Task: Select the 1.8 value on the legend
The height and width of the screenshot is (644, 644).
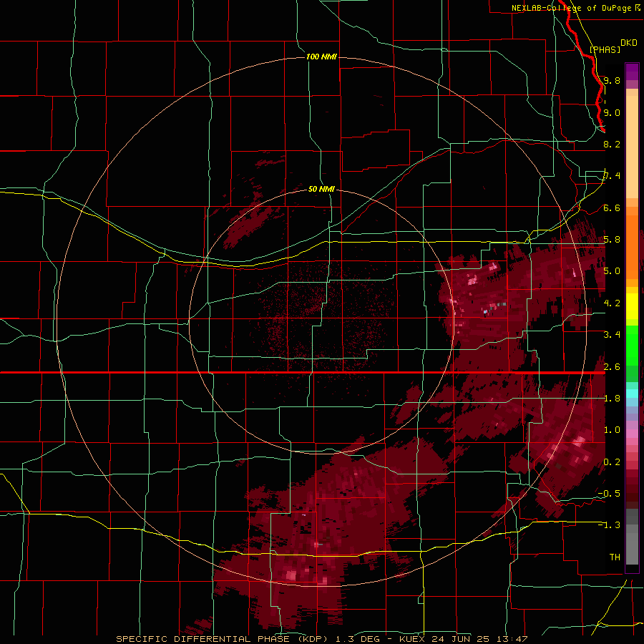Action: click(612, 399)
